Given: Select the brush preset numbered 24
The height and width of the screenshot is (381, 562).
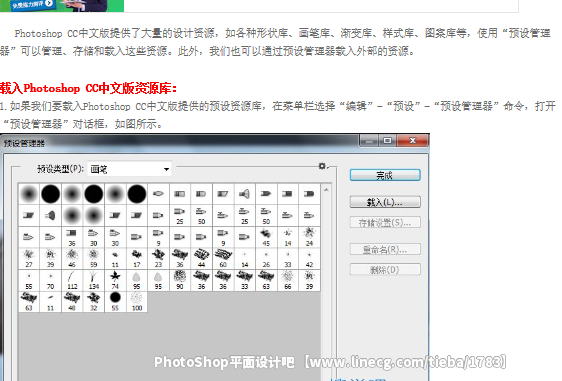Looking at the screenshot, I should click(309, 237).
